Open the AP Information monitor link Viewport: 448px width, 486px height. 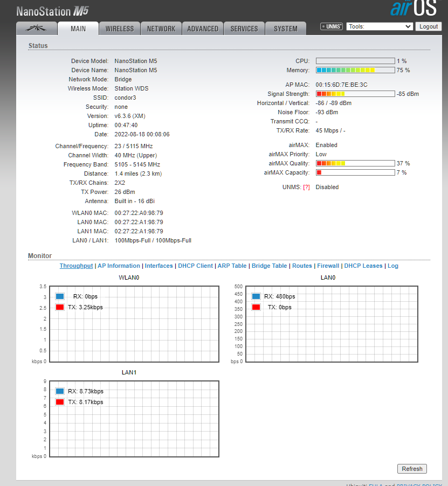coord(119,266)
